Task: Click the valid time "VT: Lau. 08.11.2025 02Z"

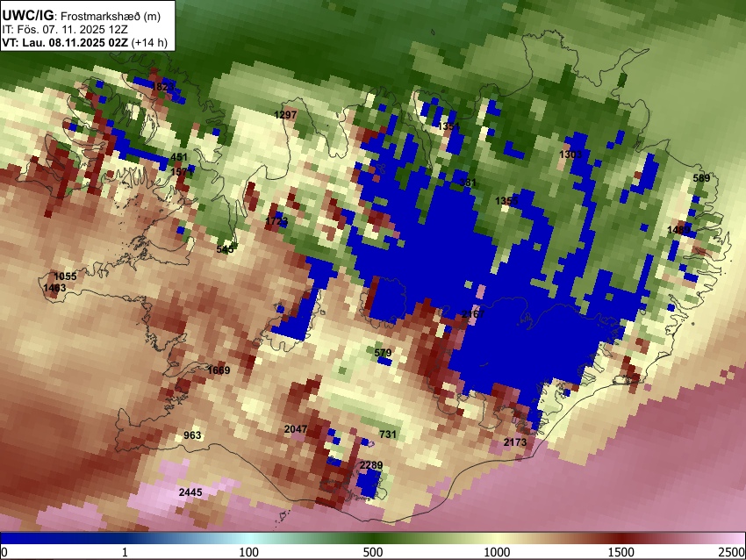Action: [x=65, y=42]
